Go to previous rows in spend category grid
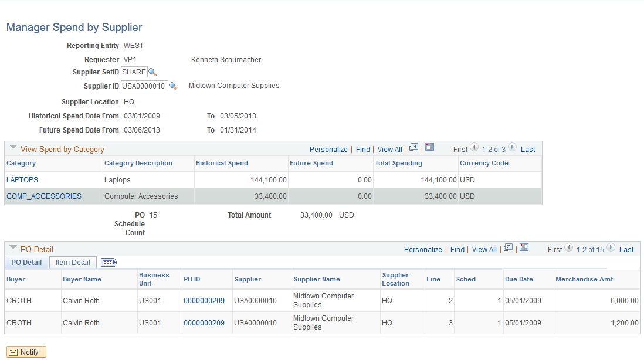This screenshot has width=644, height=360. pyautogui.click(x=474, y=148)
